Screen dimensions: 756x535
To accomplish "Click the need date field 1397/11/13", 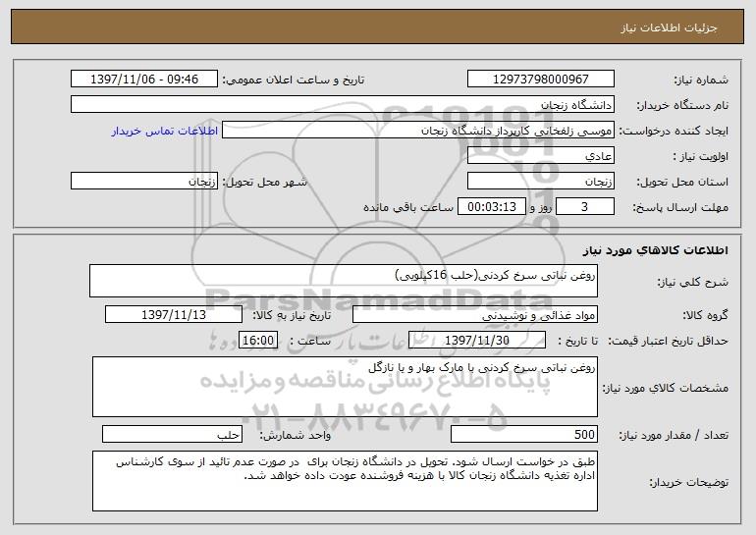I will coord(174,315).
